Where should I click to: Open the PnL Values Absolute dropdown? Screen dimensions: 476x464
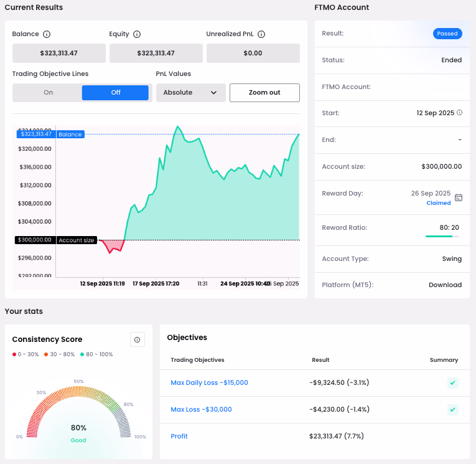coord(190,93)
